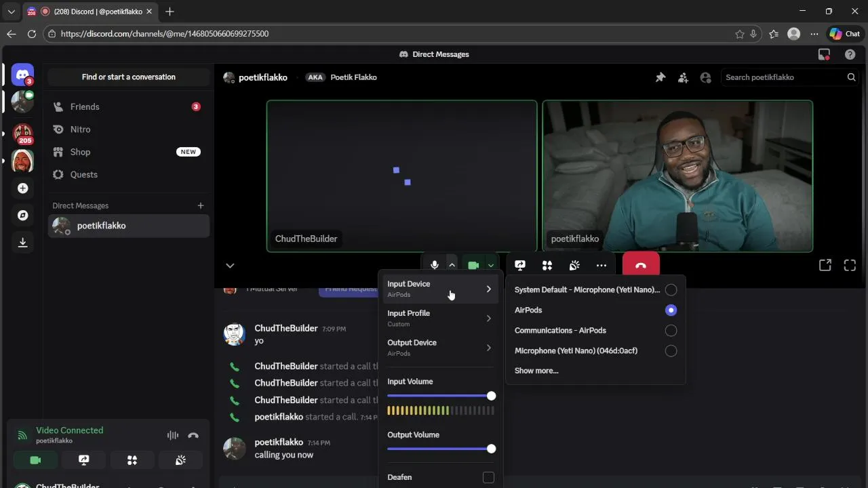The height and width of the screenshot is (488, 868).
Task: Click "calling you now" message text
Action: [x=283, y=455]
